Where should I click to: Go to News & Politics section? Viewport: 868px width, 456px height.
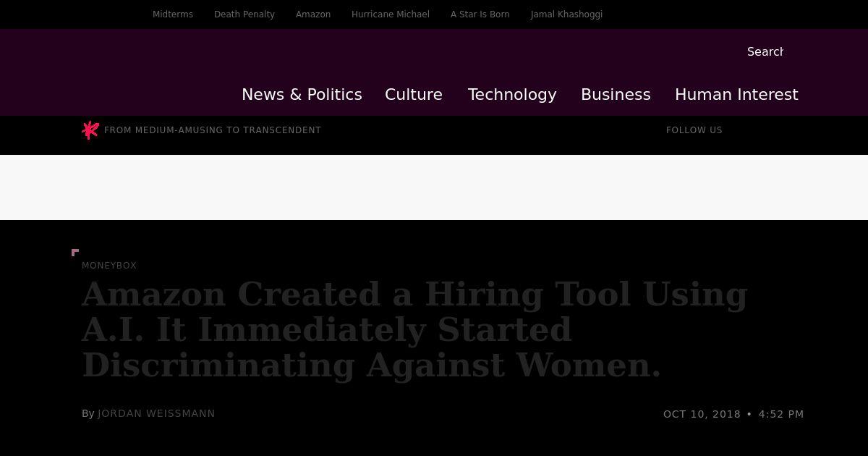click(302, 95)
